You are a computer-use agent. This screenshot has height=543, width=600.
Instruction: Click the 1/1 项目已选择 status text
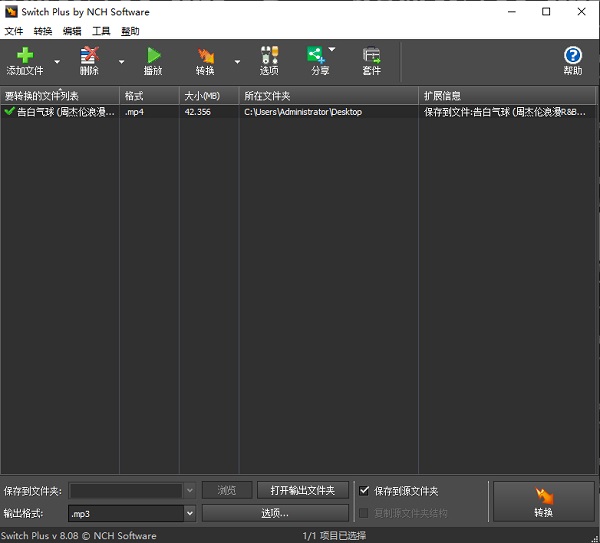(x=334, y=536)
